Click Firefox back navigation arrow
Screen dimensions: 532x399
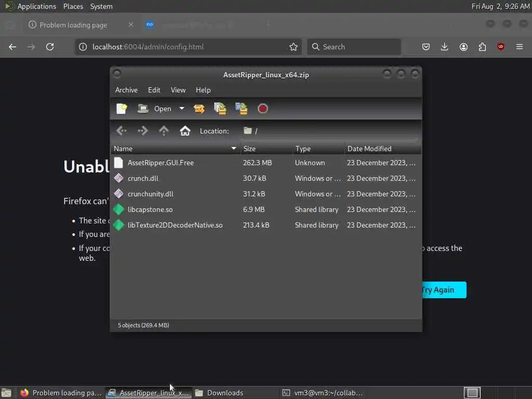(12, 47)
